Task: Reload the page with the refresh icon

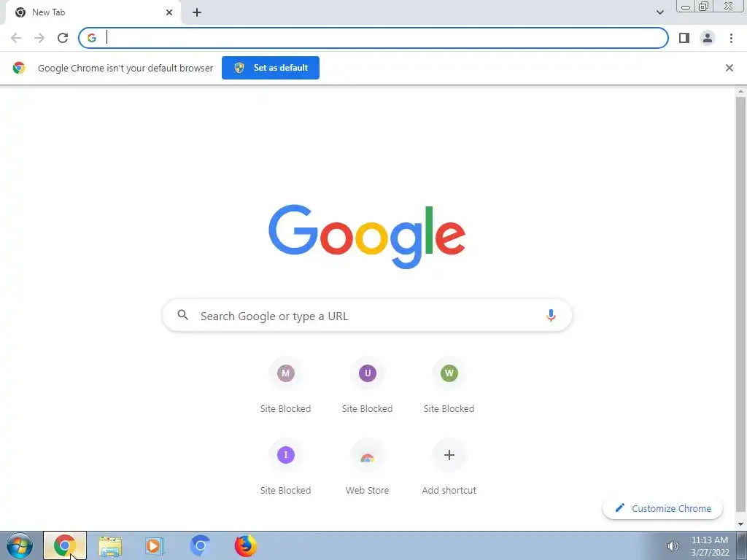Action: pos(63,38)
